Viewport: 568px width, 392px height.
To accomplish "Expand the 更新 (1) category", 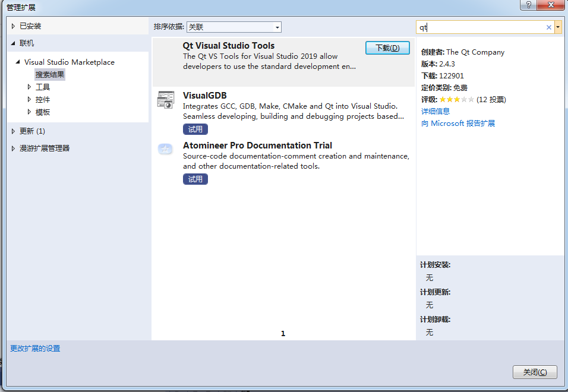I will [14, 131].
